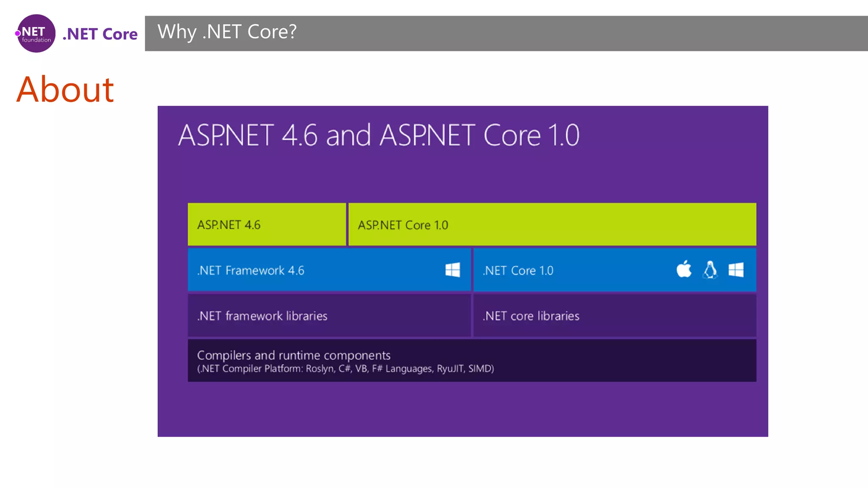The width and height of the screenshot is (868, 488).
Task: Click the .NET Framework 4.6 label
Action: point(251,270)
